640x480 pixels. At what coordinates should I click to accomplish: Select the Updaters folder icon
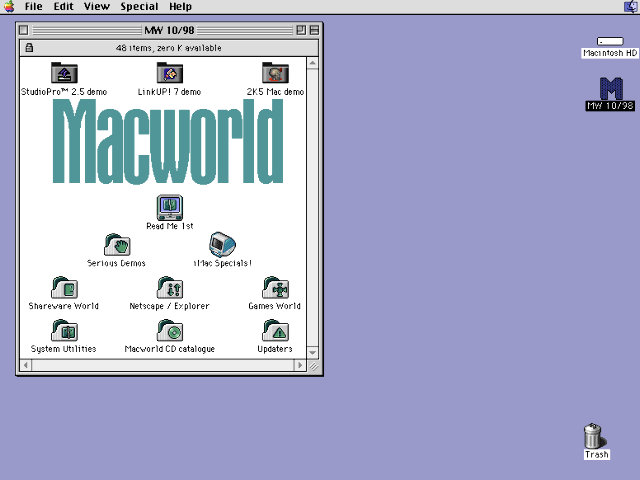pyautogui.click(x=276, y=331)
